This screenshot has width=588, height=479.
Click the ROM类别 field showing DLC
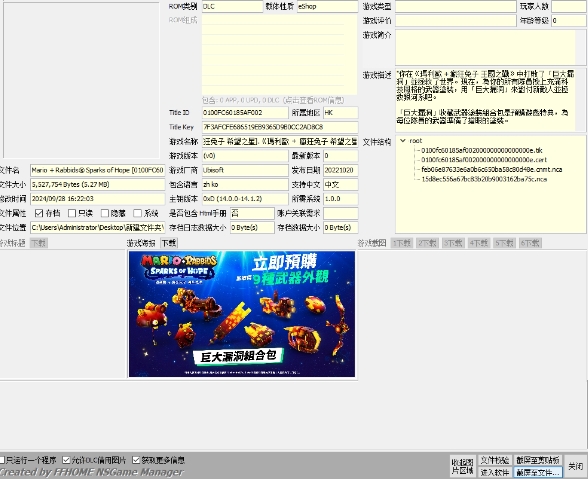(x=232, y=6)
